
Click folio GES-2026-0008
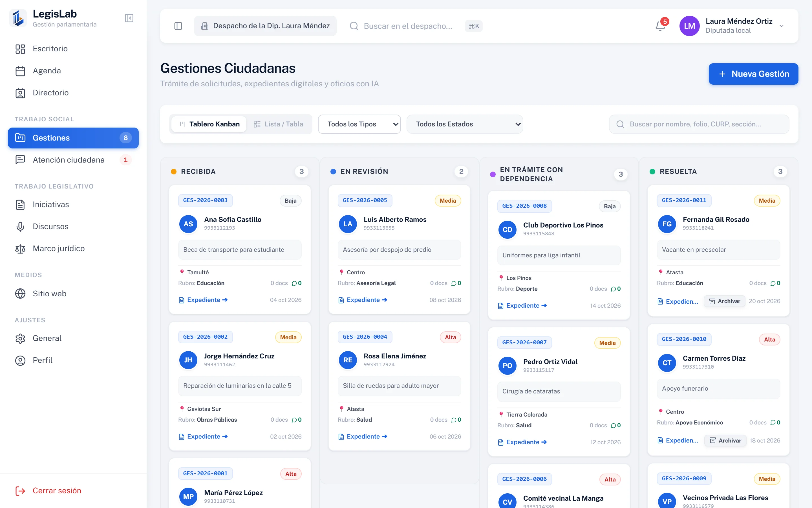(524, 206)
